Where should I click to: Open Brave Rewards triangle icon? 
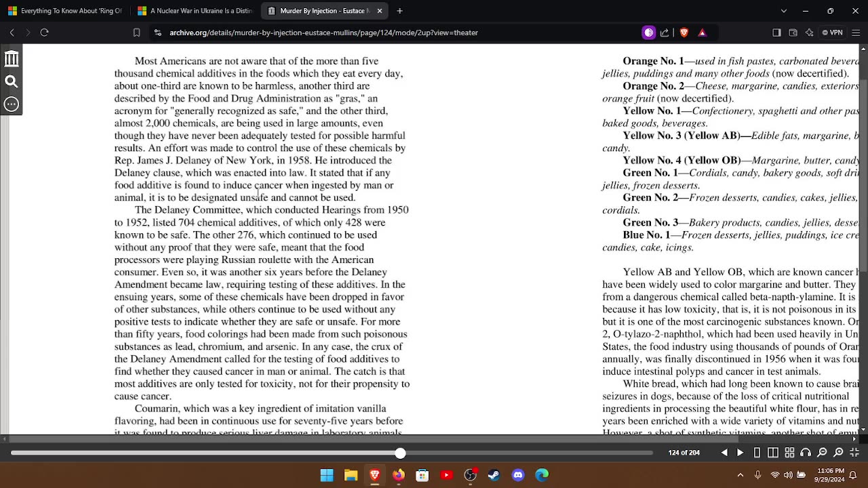[x=702, y=33]
